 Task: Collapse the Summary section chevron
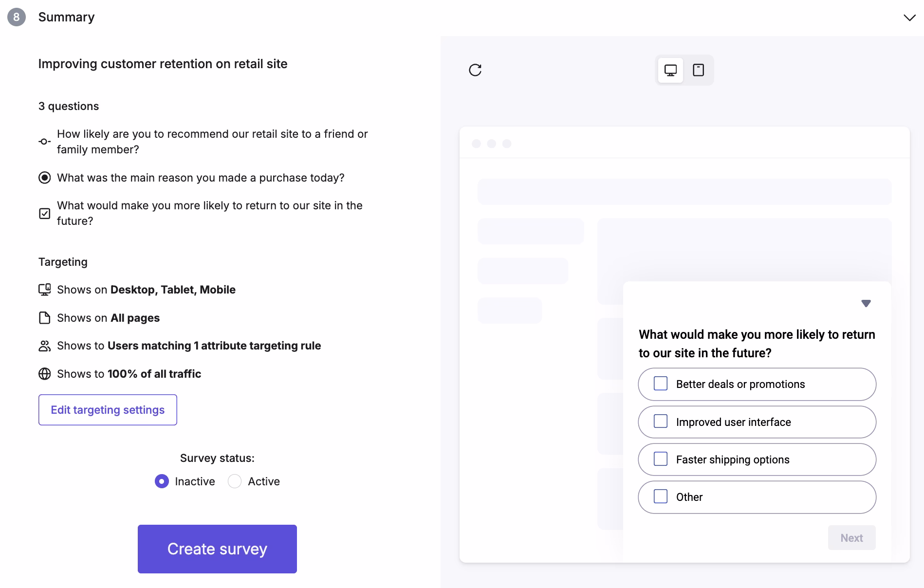[x=909, y=18]
